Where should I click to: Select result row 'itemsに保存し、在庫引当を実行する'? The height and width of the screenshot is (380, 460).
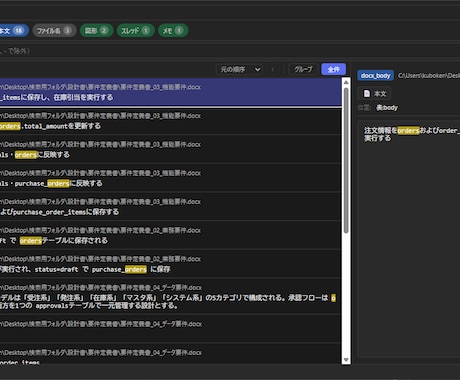(171, 92)
